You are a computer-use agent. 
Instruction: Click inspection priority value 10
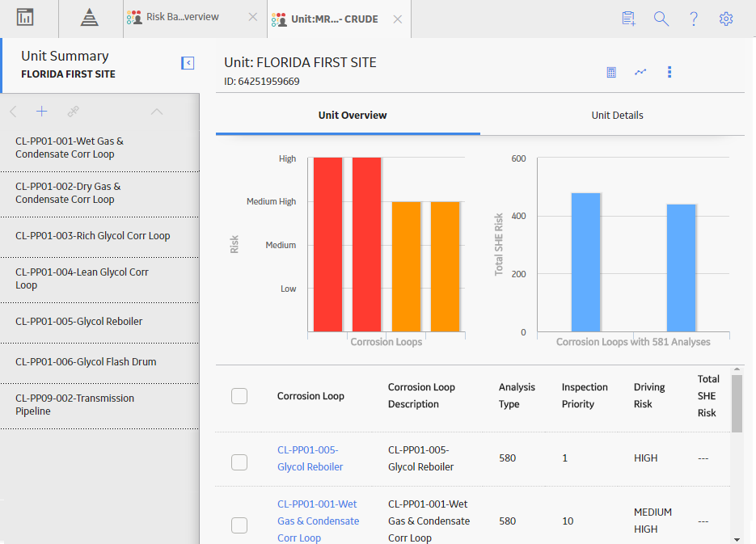coord(568,521)
